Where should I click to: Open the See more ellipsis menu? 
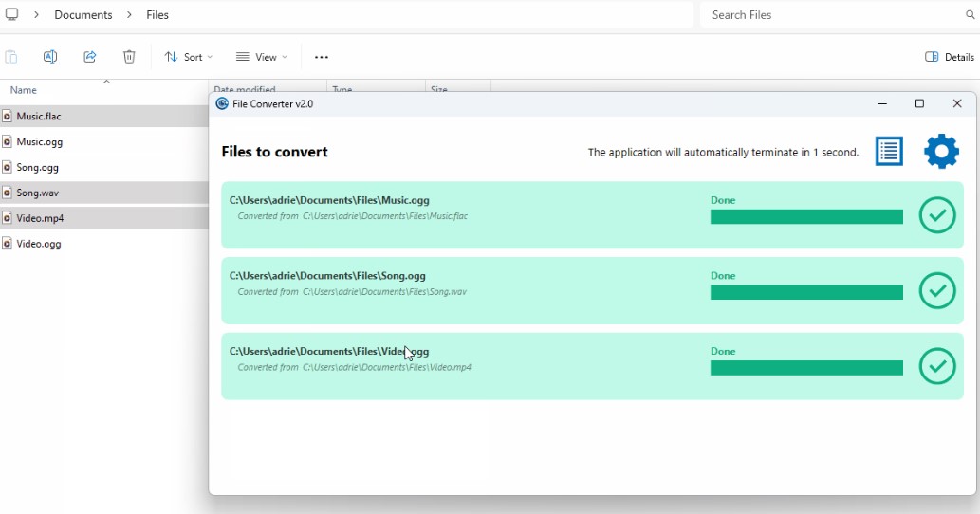[322, 57]
